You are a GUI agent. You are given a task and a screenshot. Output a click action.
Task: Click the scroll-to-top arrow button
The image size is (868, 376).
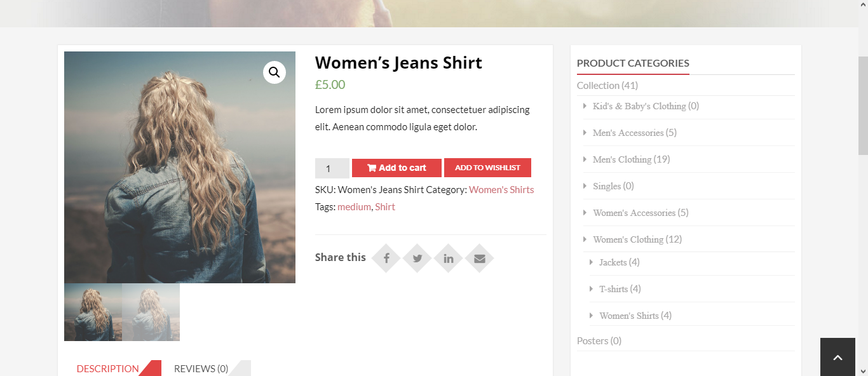point(837,358)
